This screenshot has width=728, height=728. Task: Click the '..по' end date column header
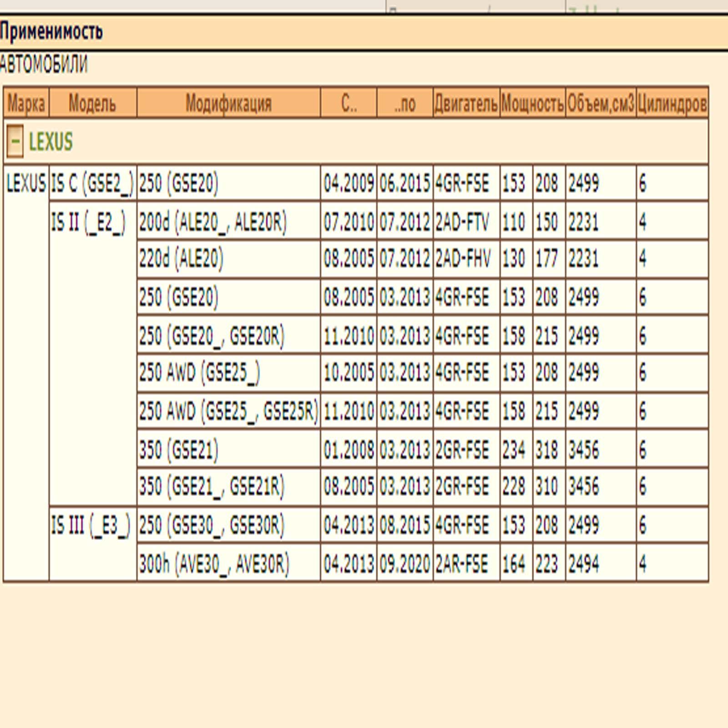click(404, 103)
